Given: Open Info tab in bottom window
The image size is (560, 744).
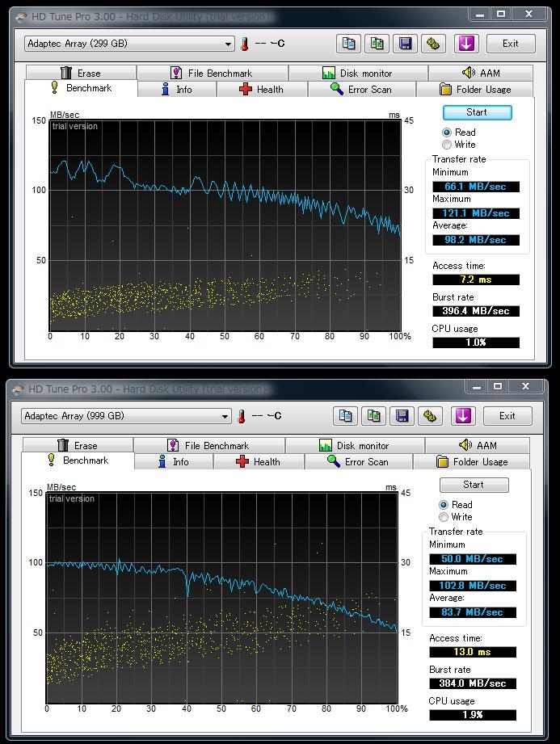Looking at the screenshot, I should pos(174,462).
